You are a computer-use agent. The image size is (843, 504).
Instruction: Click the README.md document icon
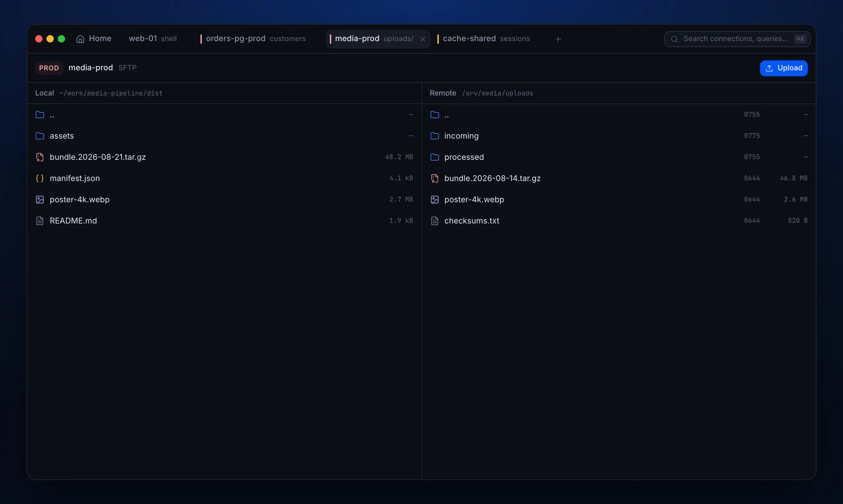click(x=40, y=221)
